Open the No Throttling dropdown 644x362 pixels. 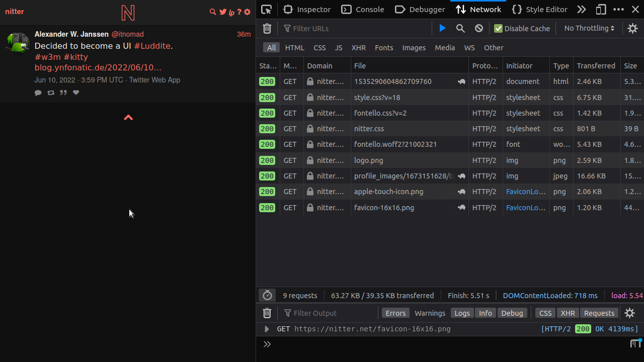(x=589, y=29)
